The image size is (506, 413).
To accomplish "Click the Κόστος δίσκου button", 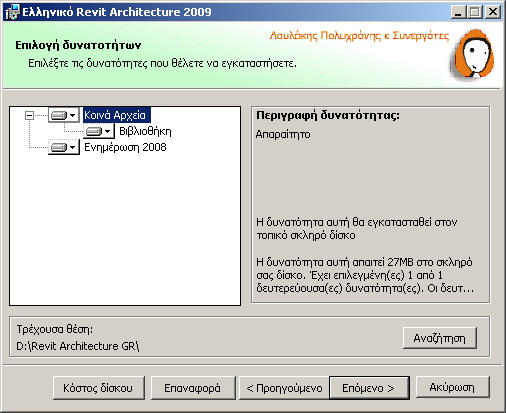I will click(99, 388).
